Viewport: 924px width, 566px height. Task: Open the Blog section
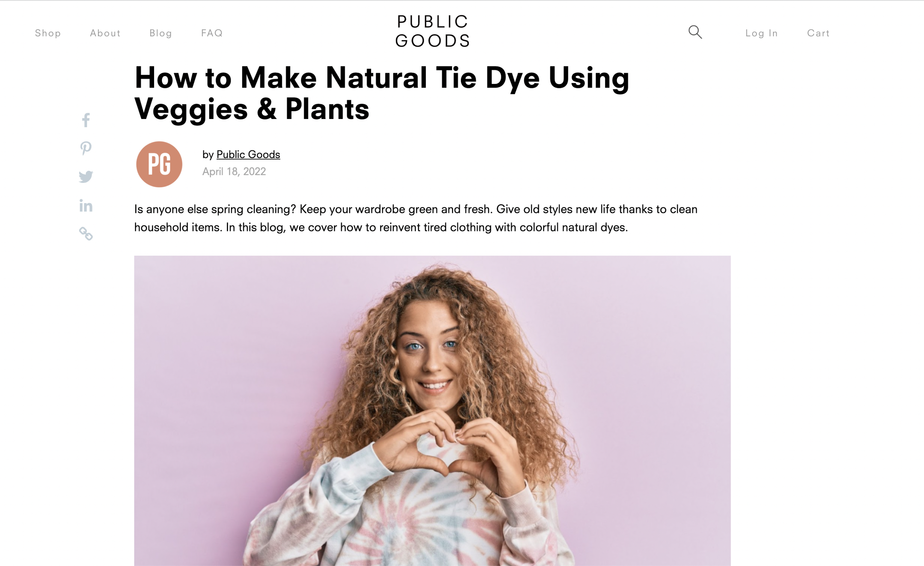(160, 33)
